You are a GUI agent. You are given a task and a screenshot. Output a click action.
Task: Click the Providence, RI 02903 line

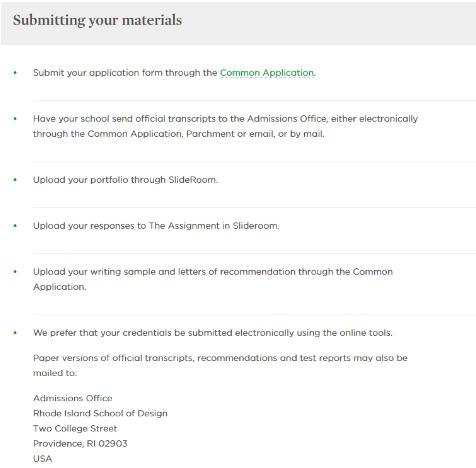coord(80,444)
